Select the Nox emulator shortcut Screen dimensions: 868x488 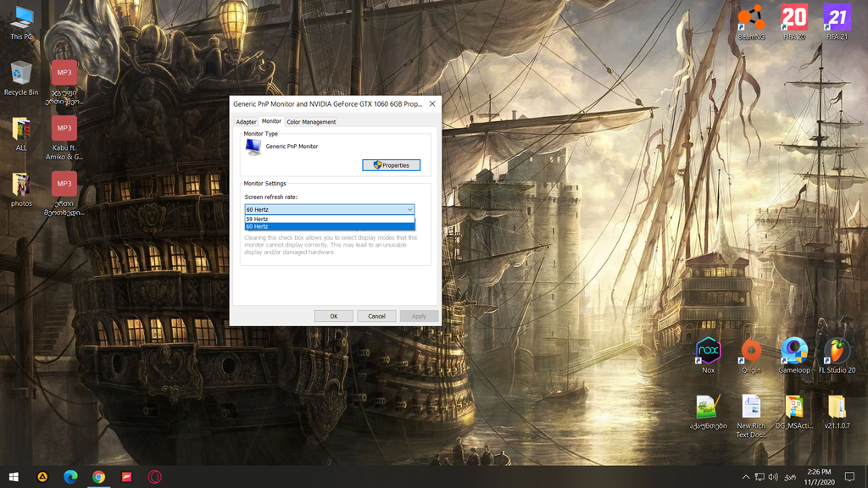tap(708, 355)
